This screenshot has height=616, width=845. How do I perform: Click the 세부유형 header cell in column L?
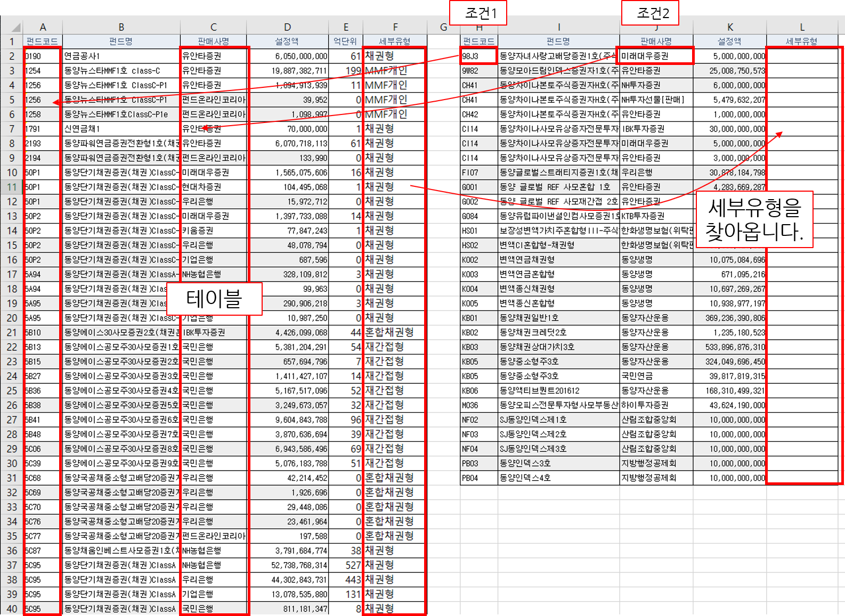point(802,42)
